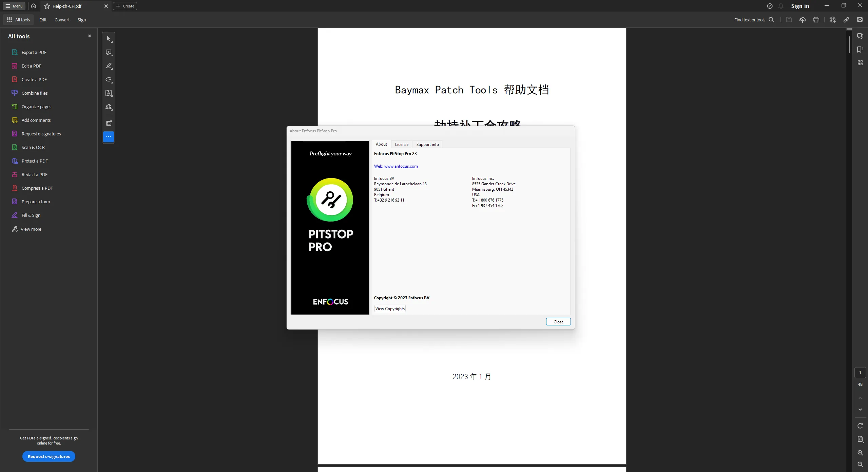Click the Find text or tools search field
Viewport: 868px width, 472px height.
coord(754,20)
